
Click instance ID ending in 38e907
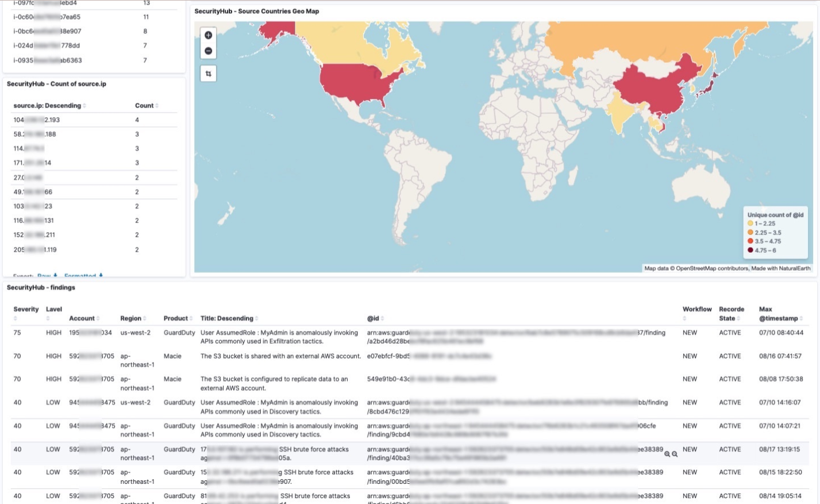tap(47, 32)
